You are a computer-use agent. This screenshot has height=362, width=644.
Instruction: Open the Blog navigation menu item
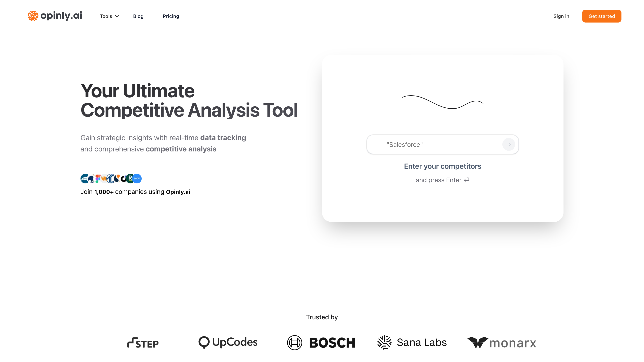pyautogui.click(x=138, y=16)
